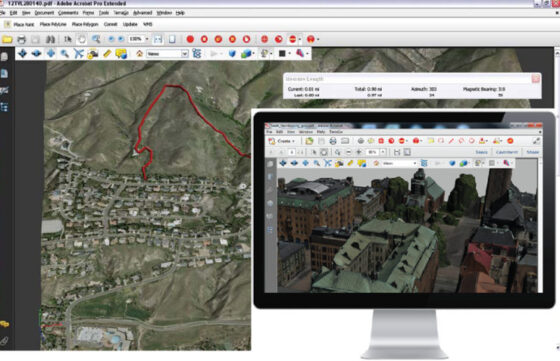The width and height of the screenshot is (560, 361).
Task: Select the 3D Spin tool in main 3D toolbar
Action: click(x=36, y=54)
